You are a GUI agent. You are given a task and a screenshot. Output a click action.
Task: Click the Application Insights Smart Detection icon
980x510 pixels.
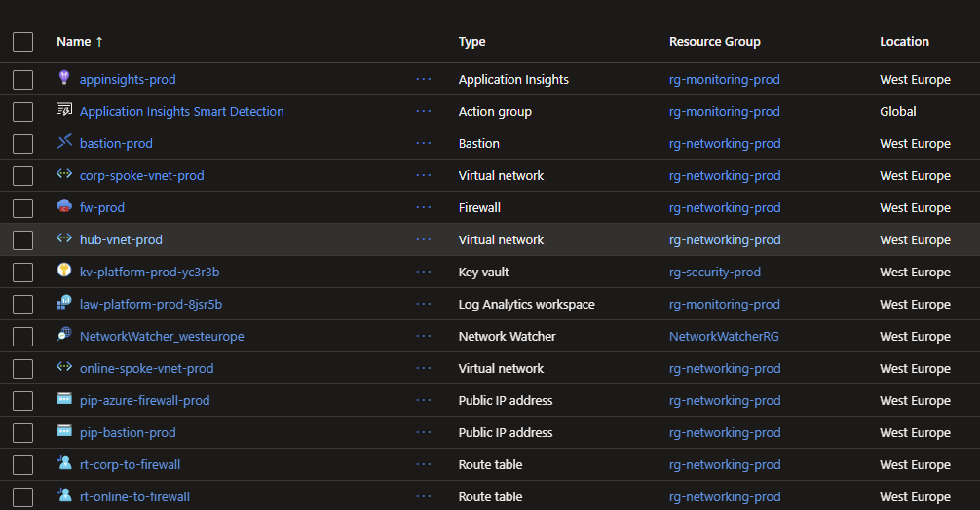tap(64, 110)
